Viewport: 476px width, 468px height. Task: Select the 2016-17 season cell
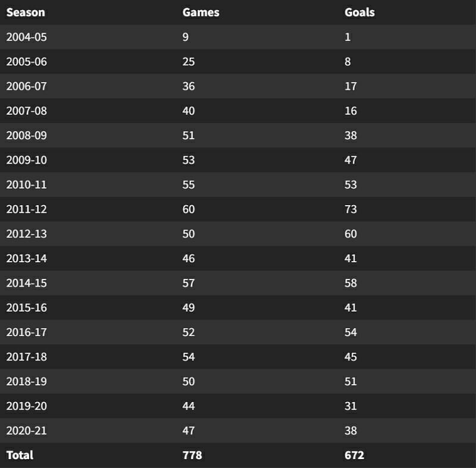[26, 332]
